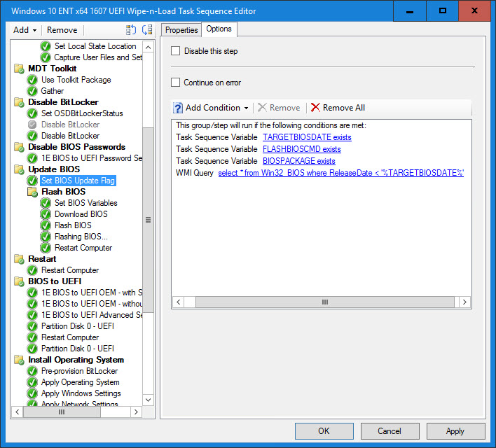Click the move step up icon beside Remove
496x448 pixels.
131,30
